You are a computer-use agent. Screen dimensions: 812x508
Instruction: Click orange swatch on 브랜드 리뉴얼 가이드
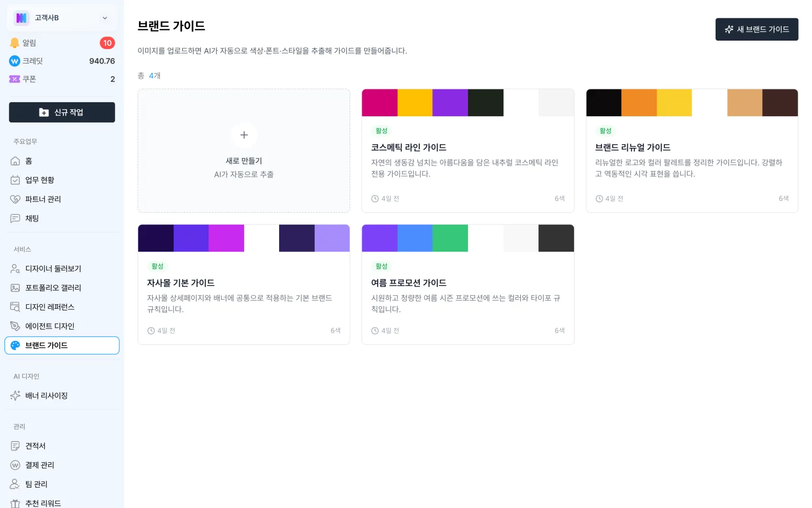coord(639,103)
